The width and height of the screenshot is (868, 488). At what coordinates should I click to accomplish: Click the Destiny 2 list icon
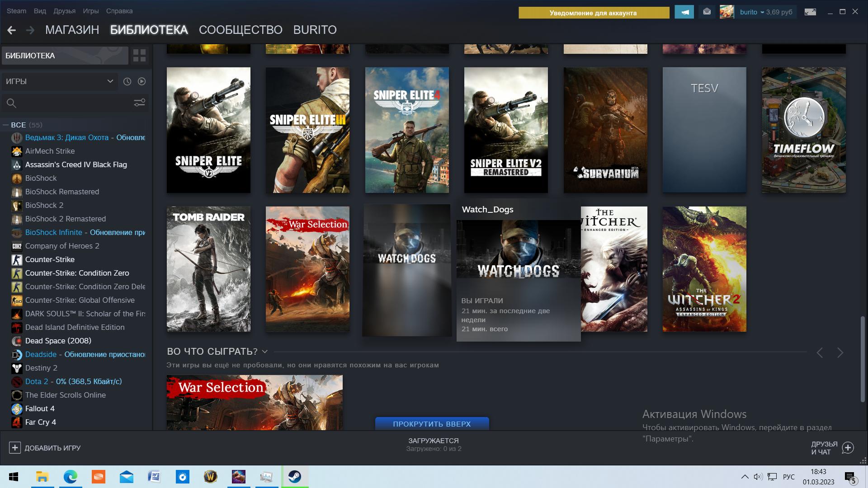[17, 368]
